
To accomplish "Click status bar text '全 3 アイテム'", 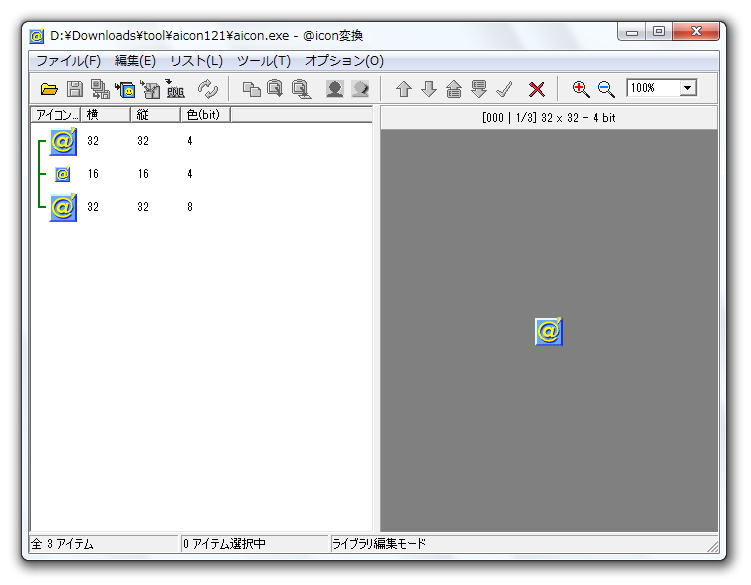I will click(x=62, y=544).
